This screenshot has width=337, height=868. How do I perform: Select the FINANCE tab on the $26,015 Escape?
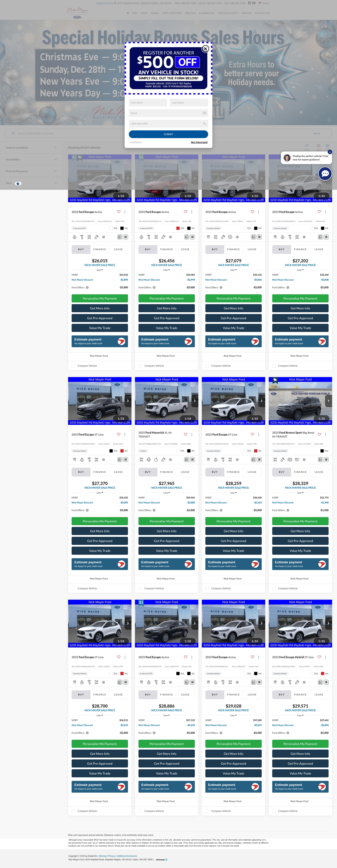(100, 249)
